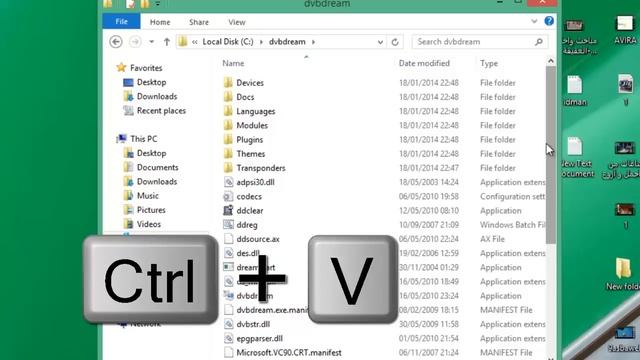
Task: Sort files by Name column header
Action: [233, 63]
